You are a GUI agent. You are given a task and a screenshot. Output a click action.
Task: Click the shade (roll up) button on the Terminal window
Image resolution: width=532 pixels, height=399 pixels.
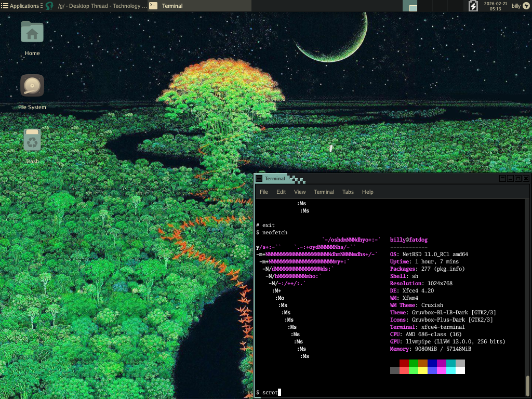tap(502, 178)
